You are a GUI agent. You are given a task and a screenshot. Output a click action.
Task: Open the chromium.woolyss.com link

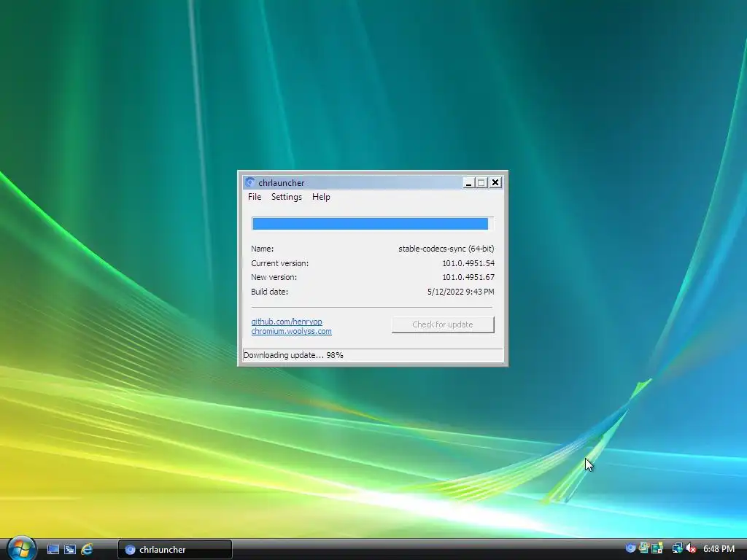(291, 331)
